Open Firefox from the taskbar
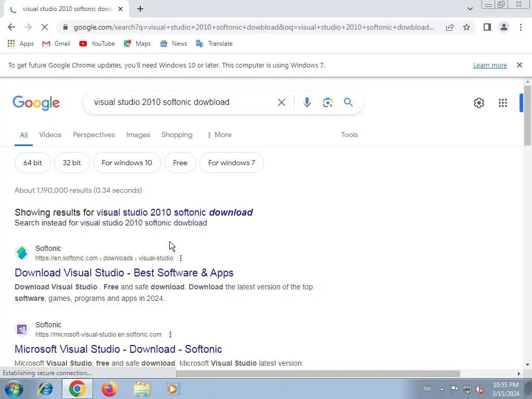The image size is (532, 399). click(x=109, y=389)
